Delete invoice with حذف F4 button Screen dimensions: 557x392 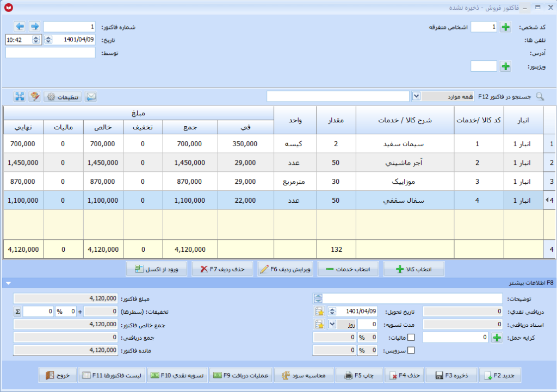pyautogui.click(x=404, y=375)
